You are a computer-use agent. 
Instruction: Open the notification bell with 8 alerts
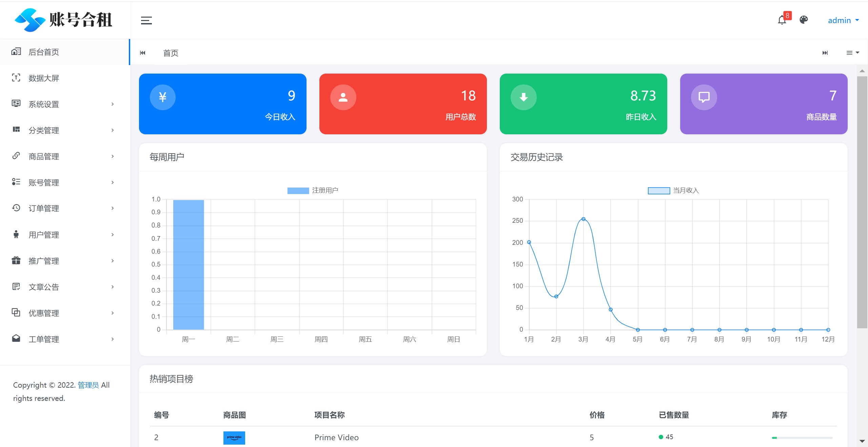[783, 20]
